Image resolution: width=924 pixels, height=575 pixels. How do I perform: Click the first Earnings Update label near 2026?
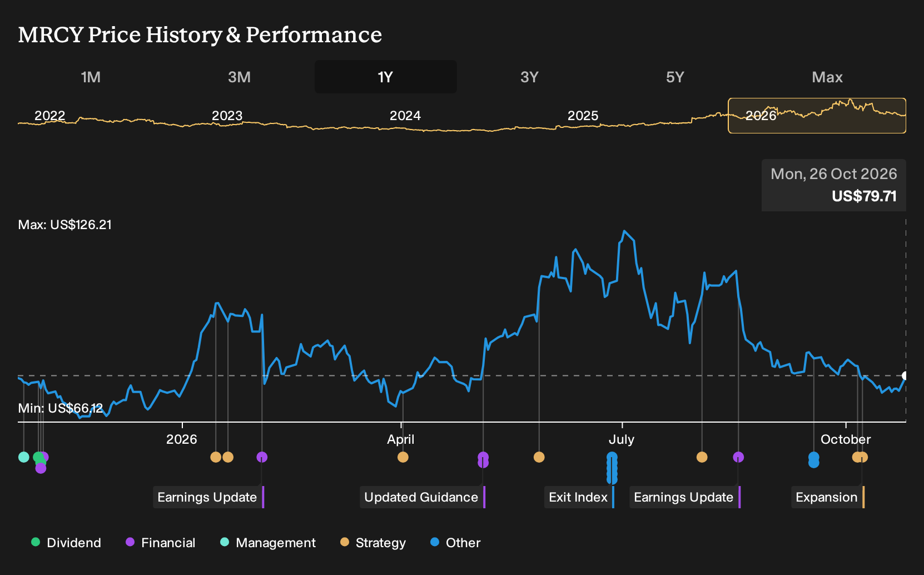tap(208, 497)
